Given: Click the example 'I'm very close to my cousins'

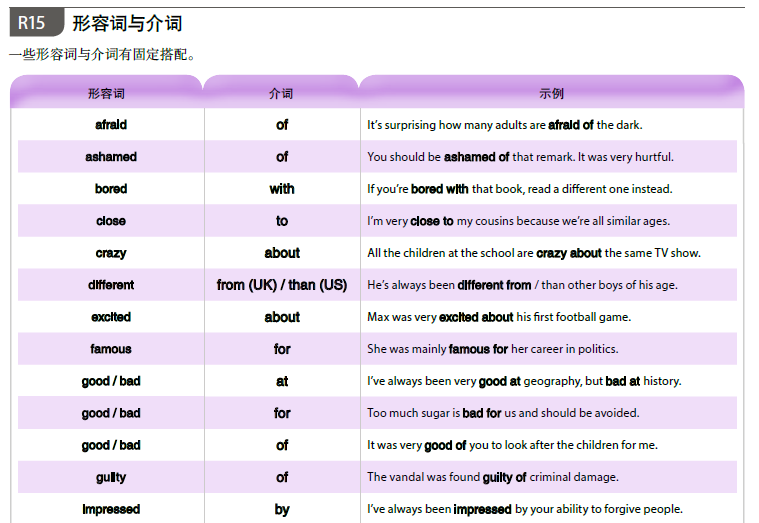Looking at the screenshot, I should (x=518, y=221).
